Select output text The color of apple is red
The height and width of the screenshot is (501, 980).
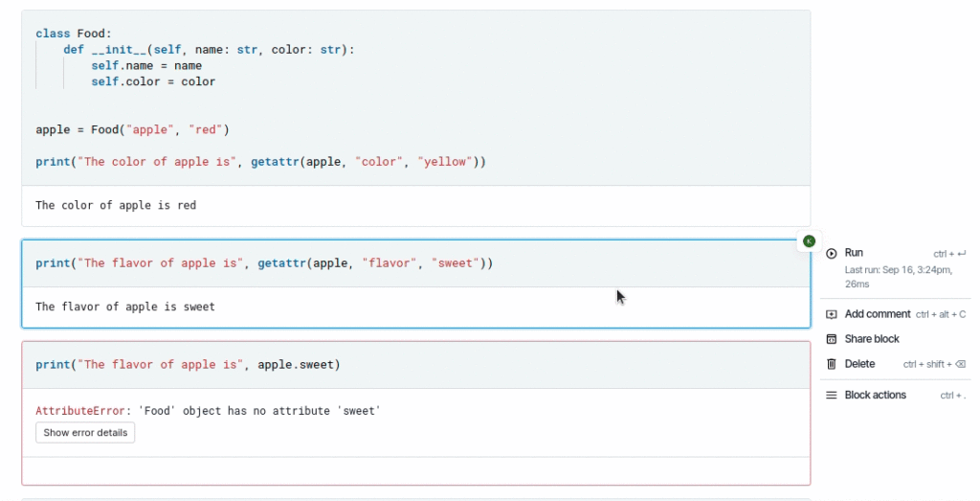pos(116,205)
